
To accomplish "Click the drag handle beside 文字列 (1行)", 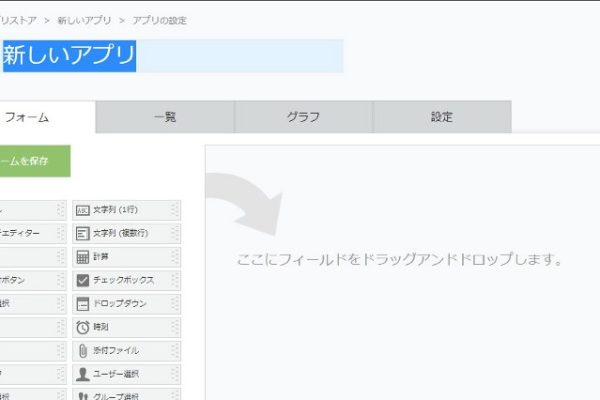I will pos(174,210).
